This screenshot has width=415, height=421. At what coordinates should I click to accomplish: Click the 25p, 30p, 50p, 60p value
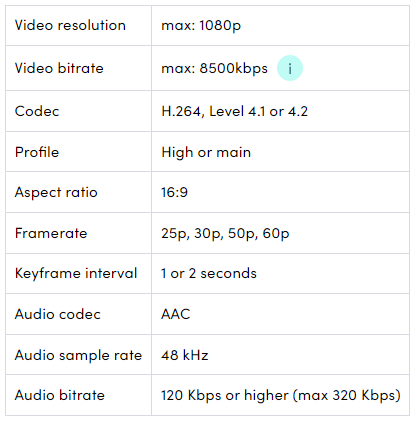click(225, 234)
